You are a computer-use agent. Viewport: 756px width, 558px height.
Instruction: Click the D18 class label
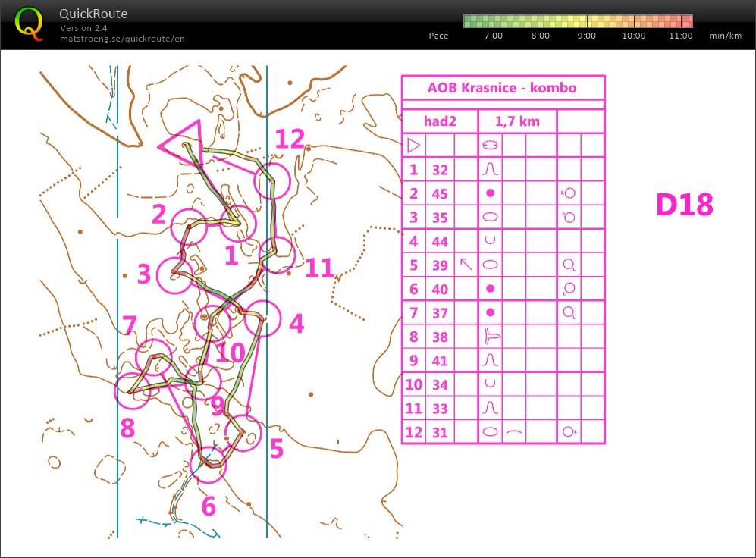tap(684, 204)
